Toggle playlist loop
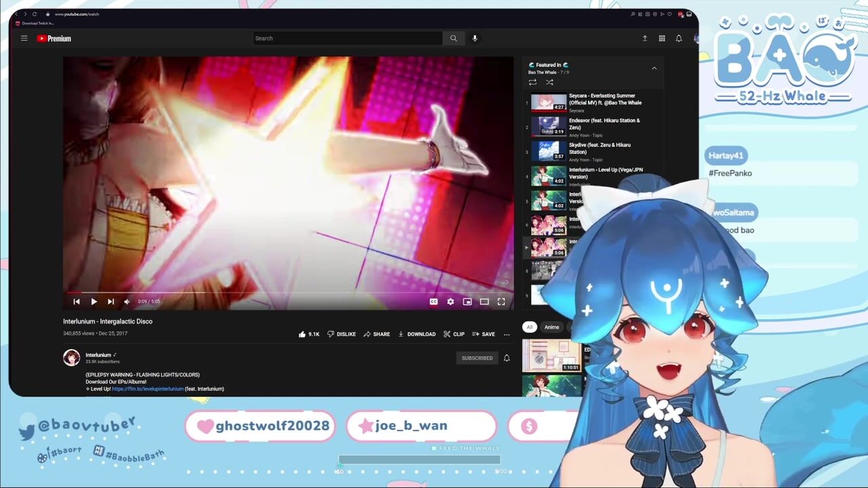 532,82
